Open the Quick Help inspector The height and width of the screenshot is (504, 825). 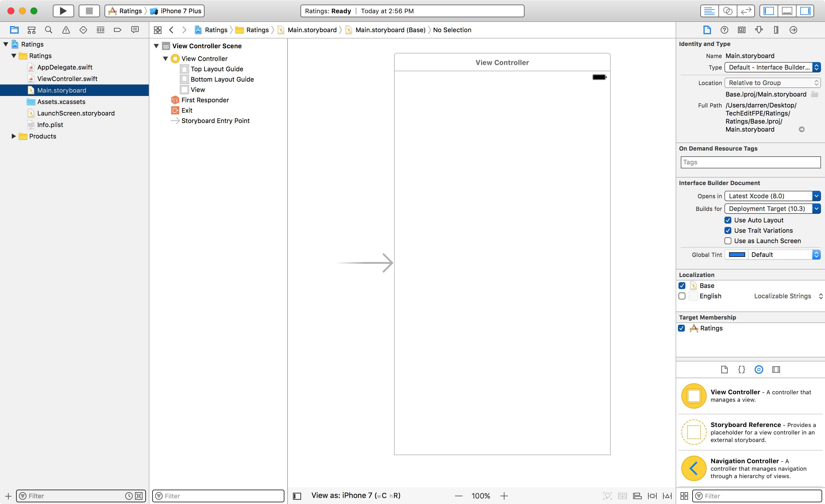[724, 30]
